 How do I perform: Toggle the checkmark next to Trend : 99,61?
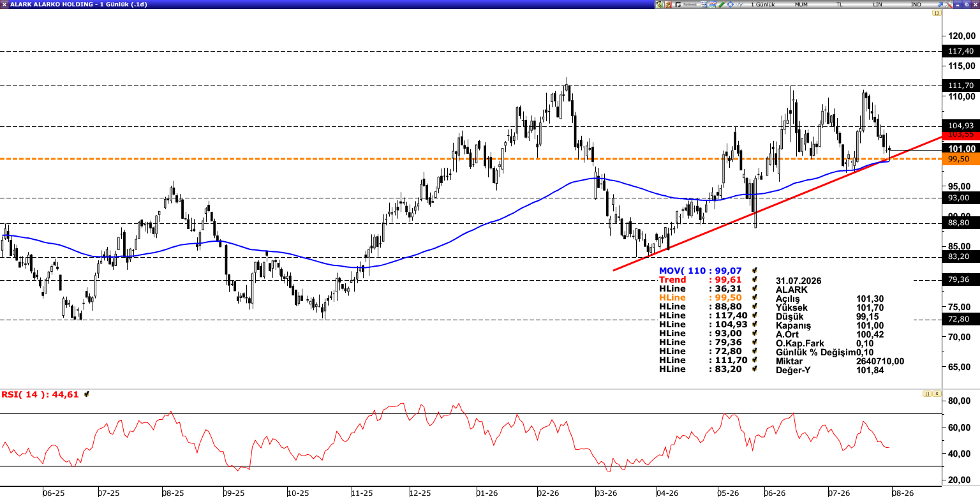point(755,280)
